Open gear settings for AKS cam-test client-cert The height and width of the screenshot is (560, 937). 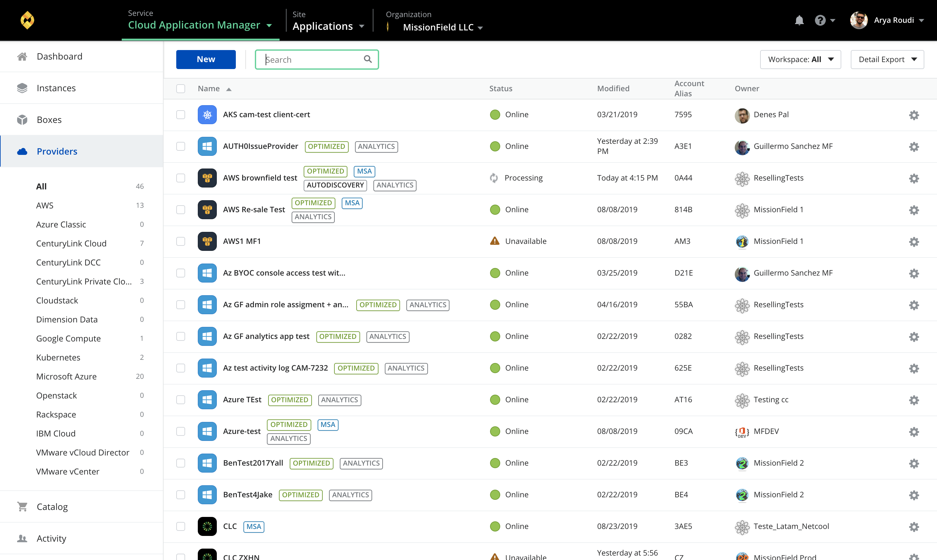(x=914, y=115)
